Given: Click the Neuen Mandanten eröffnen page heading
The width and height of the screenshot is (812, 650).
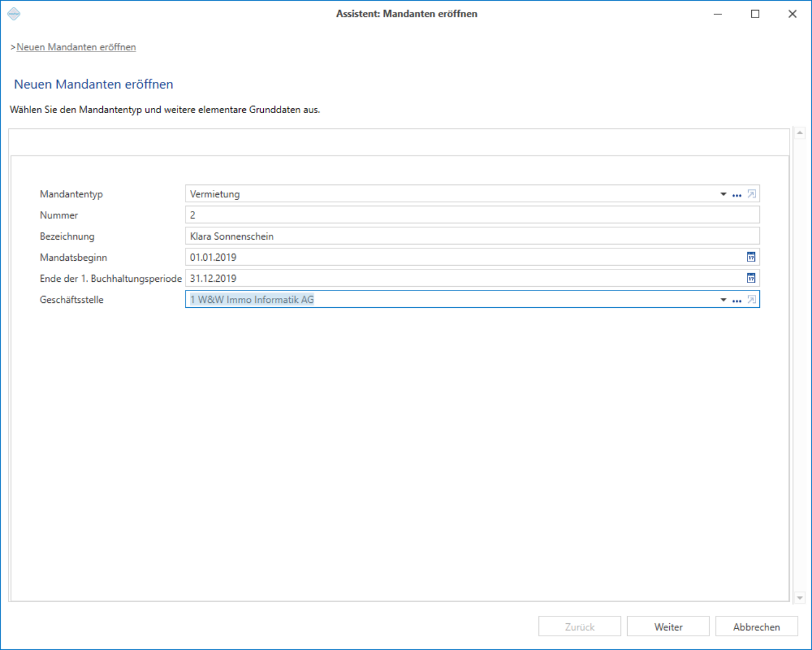Looking at the screenshot, I should (x=94, y=84).
